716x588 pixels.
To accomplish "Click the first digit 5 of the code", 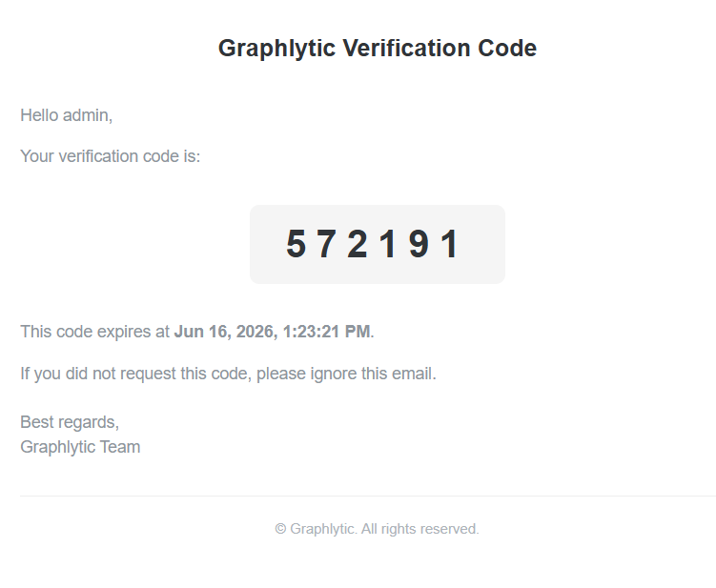I will 296,244.
